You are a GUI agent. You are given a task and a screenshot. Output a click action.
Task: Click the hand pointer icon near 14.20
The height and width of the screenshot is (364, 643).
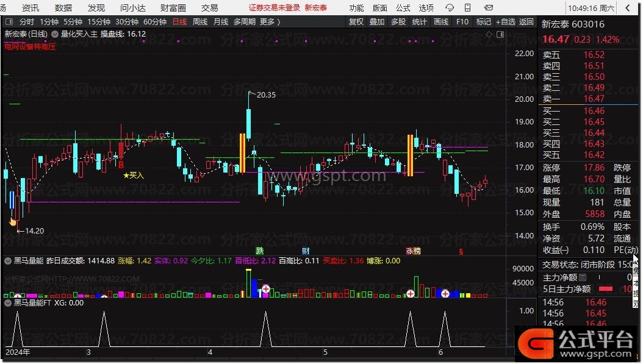(x=13, y=222)
